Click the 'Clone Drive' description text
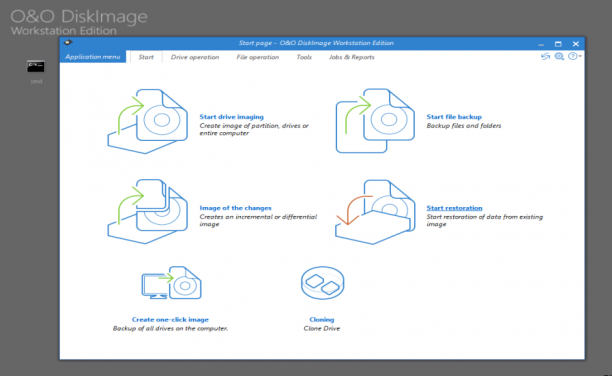612x376 pixels. coord(322,328)
